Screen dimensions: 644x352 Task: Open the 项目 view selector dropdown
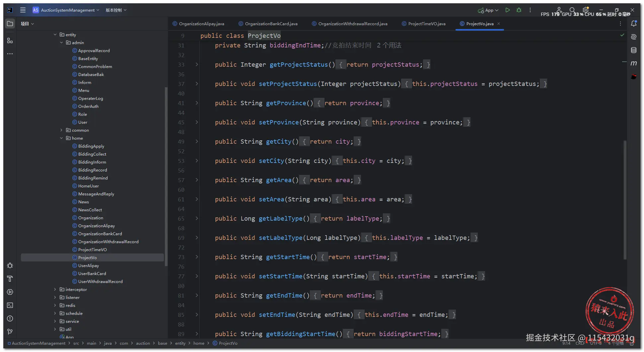tap(27, 24)
